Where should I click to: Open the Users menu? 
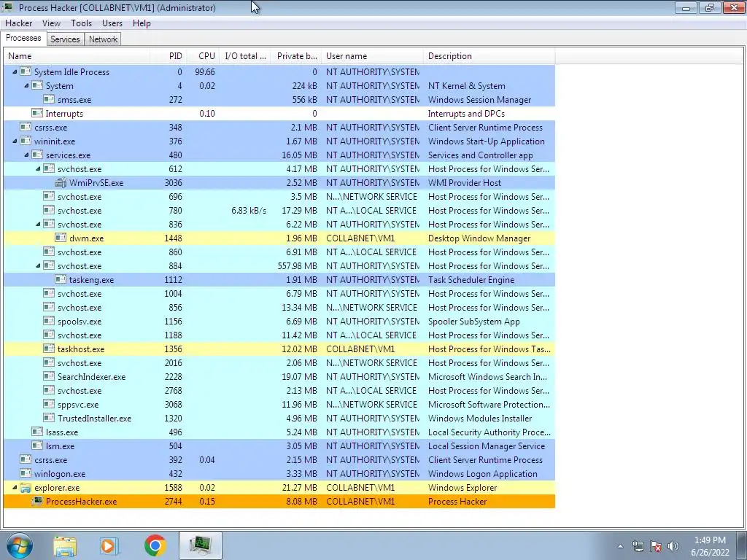tap(112, 23)
